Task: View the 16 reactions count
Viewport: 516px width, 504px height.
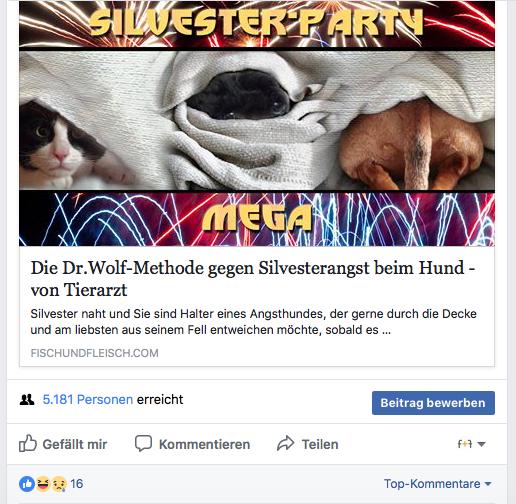Action: [77, 484]
